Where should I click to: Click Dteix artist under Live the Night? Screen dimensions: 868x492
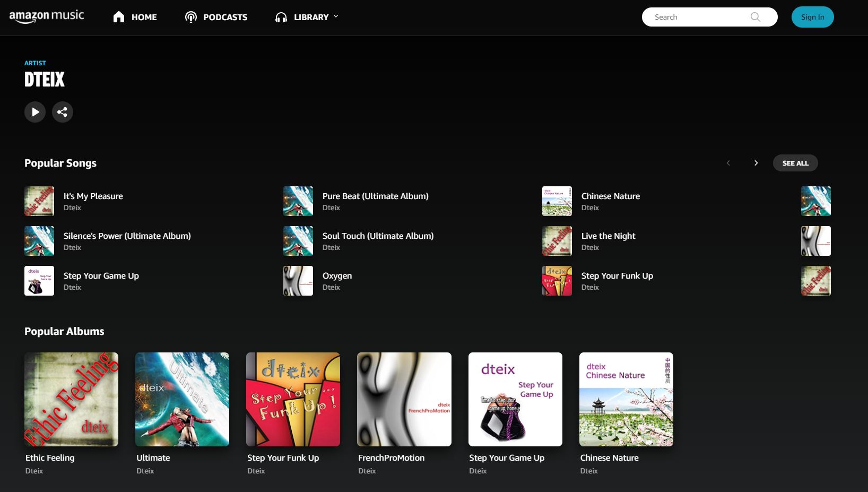[590, 247]
